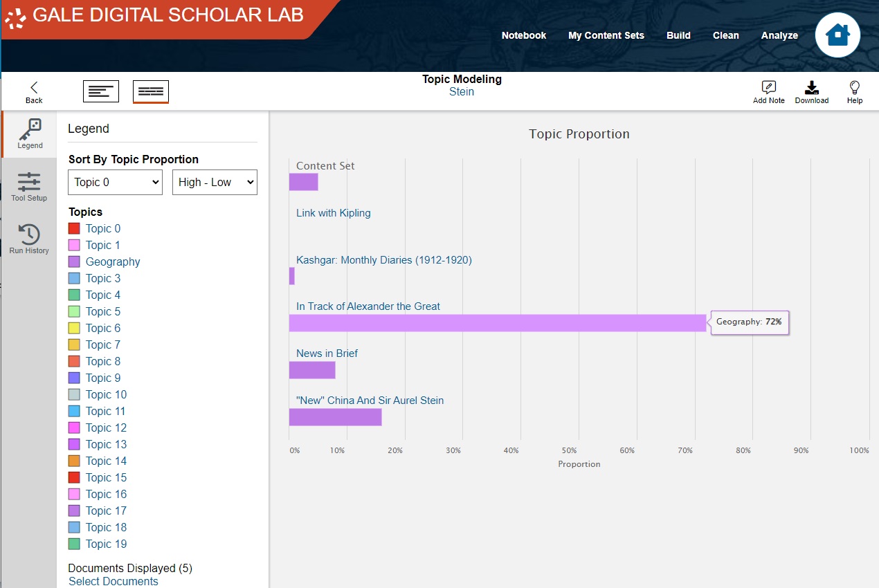Viewport: 879px width, 588px height.
Task: Open the Topic 0 sort dropdown
Action: pos(115,182)
